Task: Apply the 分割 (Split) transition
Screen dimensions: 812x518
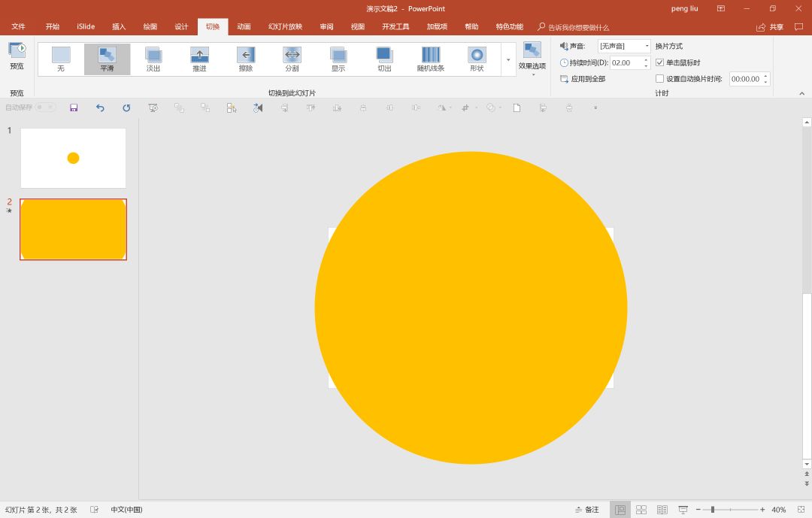Action: coord(292,59)
